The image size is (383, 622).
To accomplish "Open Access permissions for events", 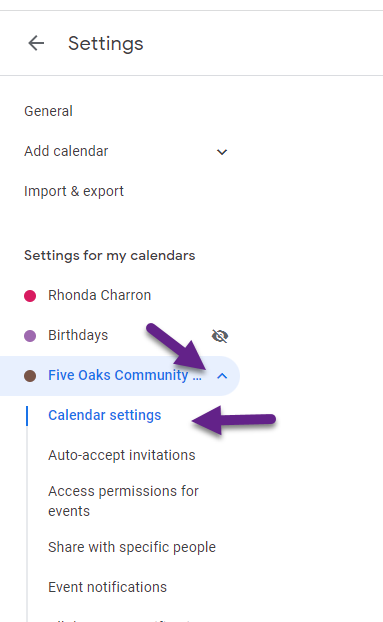I will 123,501.
